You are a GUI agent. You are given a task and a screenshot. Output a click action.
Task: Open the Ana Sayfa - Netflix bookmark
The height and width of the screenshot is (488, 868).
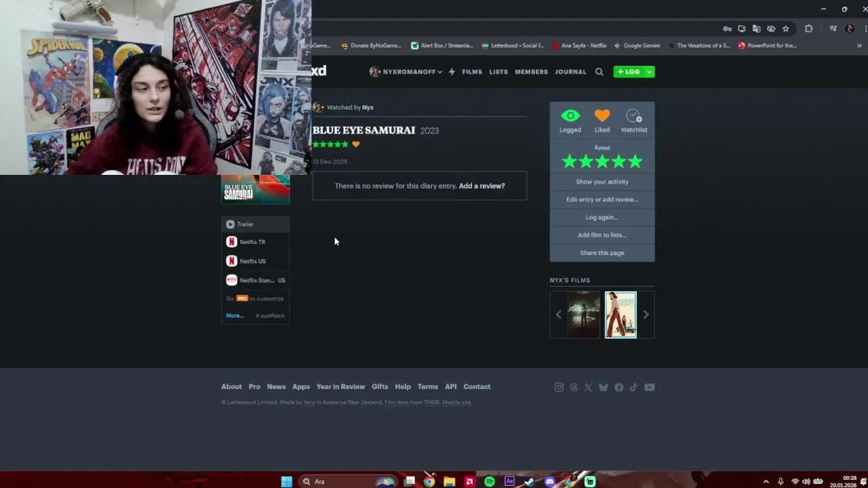tap(580, 45)
